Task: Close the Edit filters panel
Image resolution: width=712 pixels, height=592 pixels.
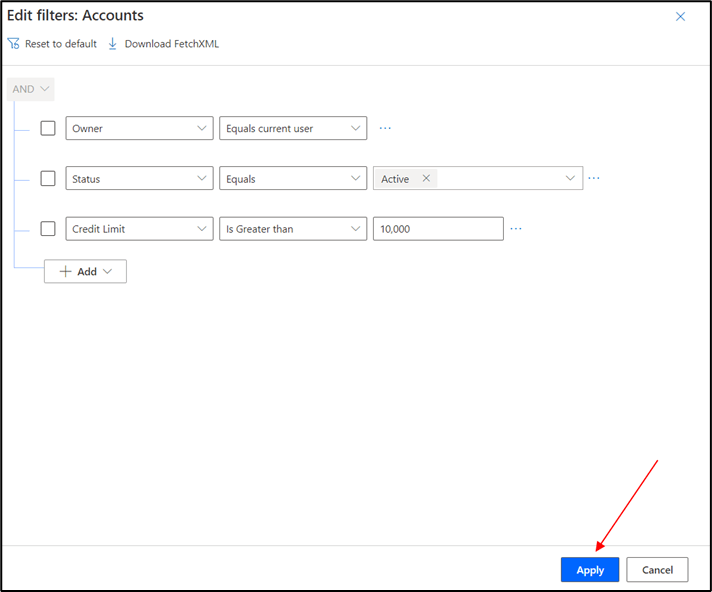Action: (x=681, y=17)
